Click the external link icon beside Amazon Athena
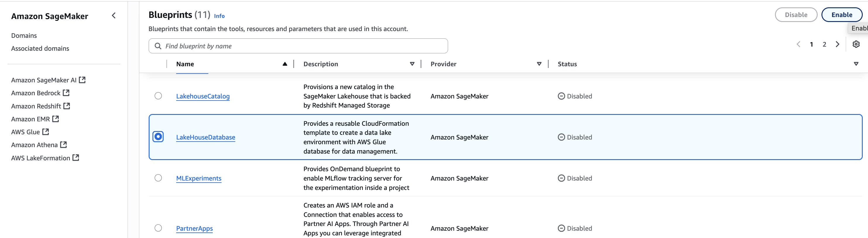This screenshot has height=238, width=868. (63, 144)
